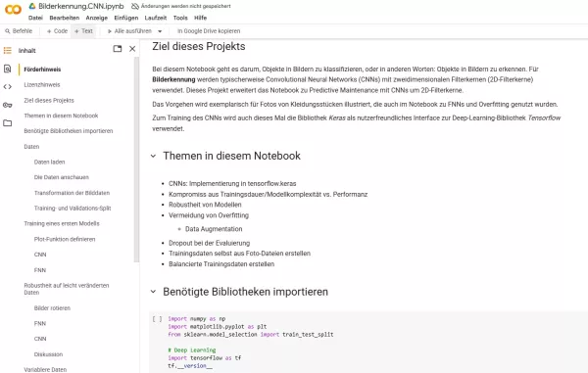Open the Alle ausführen dropdown arrow
The height and width of the screenshot is (373, 588).
coord(160,31)
